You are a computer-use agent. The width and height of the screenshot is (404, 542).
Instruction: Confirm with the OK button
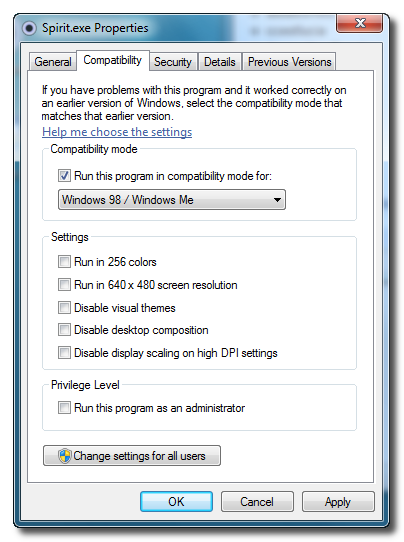[x=176, y=502]
